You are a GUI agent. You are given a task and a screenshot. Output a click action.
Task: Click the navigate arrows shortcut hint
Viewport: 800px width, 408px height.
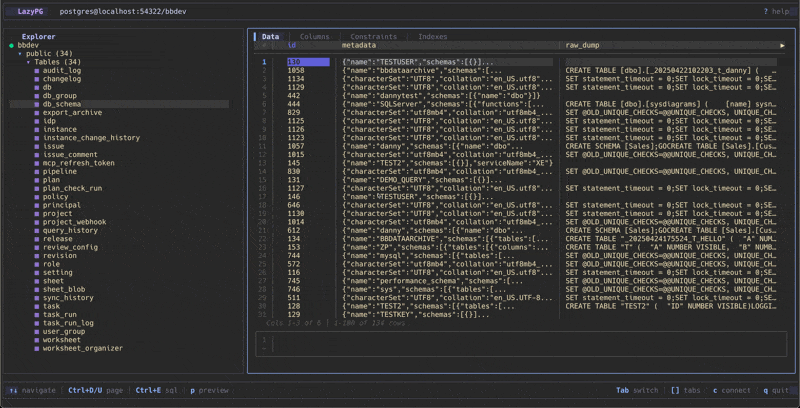[32, 390]
